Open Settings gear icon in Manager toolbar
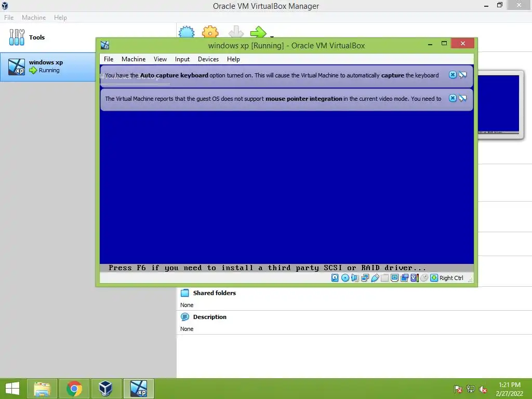The image size is (532, 399). click(x=210, y=32)
